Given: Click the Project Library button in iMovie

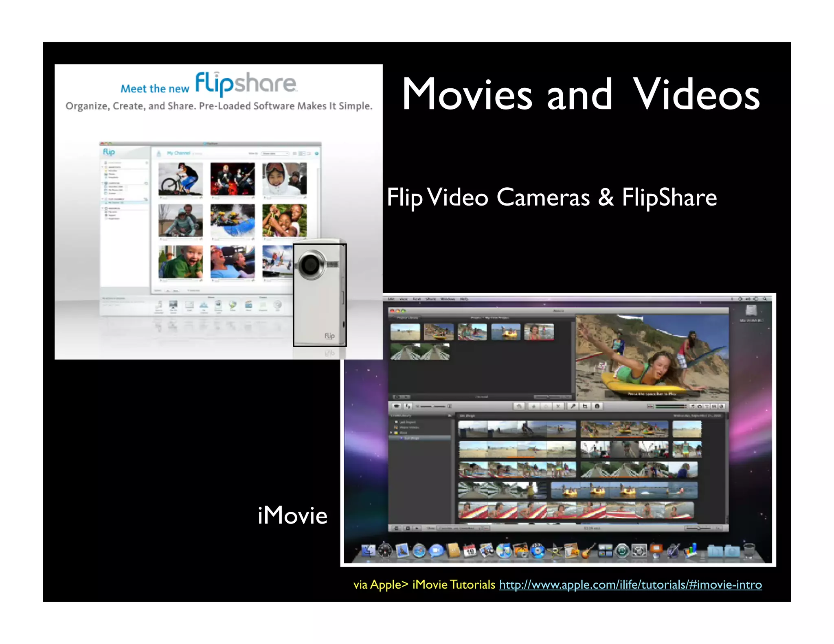Looking at the screenshot, I should [x=407, y=318].
